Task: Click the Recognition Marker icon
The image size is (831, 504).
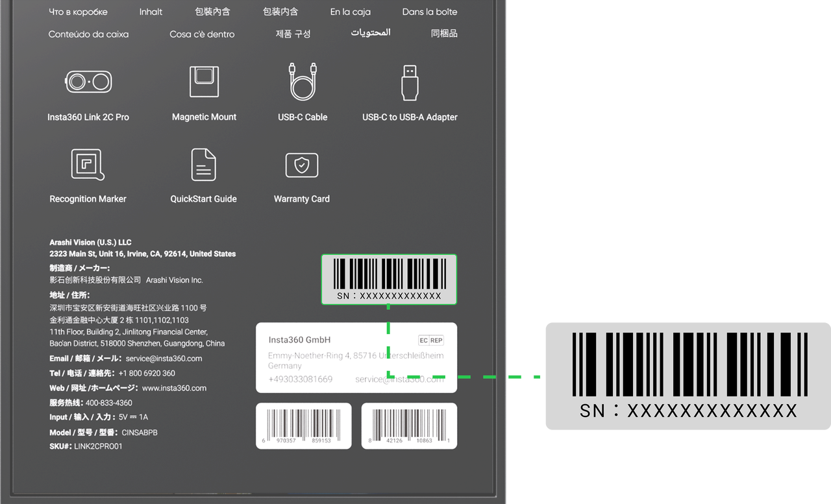Action: [88, 164]
